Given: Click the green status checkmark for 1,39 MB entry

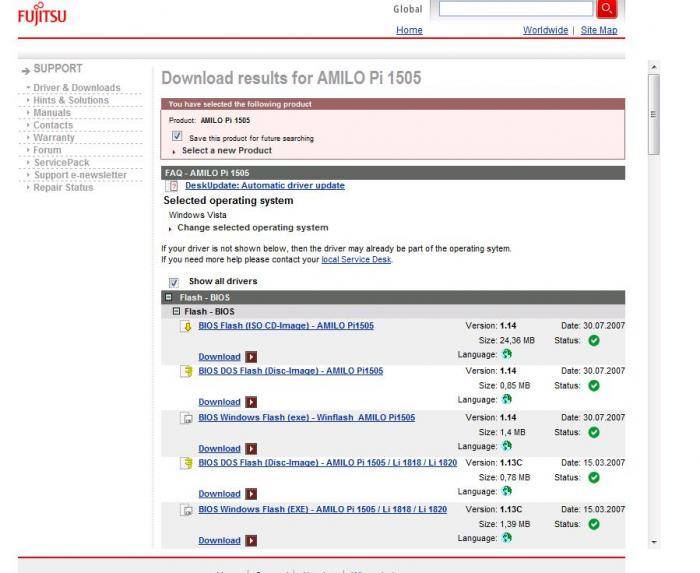Looking at the screenshot, I should pyautogui.click(x=594, y=524).
